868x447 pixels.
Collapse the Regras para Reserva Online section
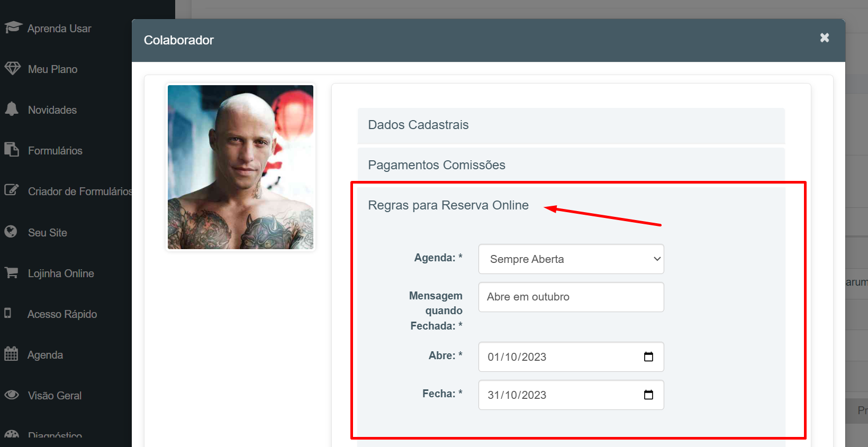(x=448, y=206)
